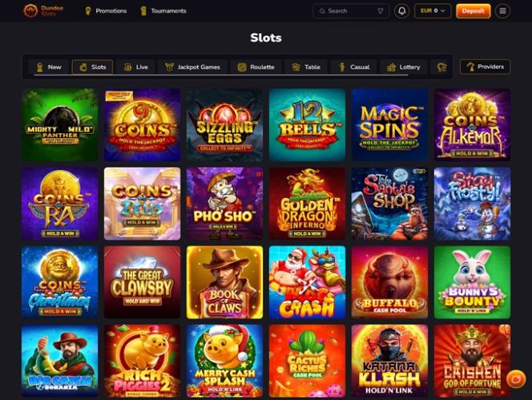This screenshot has width=532, height=400.
Task: Expand the EUR balance dropdown
Action: pyautogui.click(x=433, y=11)
